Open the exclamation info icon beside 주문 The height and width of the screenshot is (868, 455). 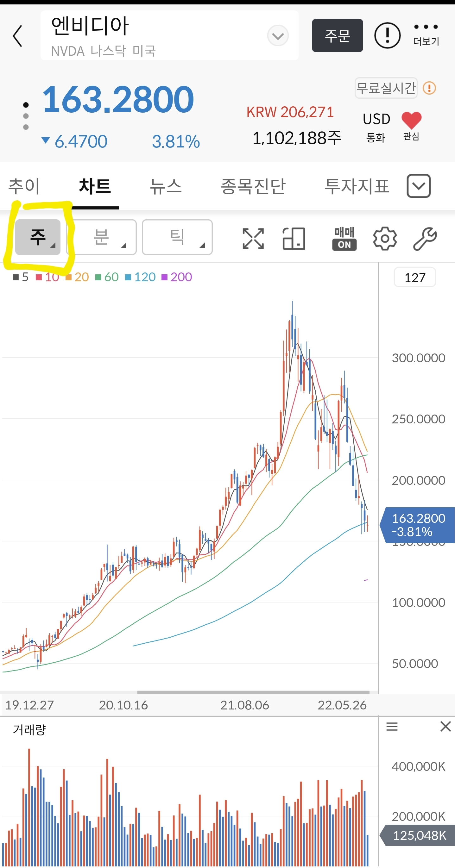tap(387, 35)
